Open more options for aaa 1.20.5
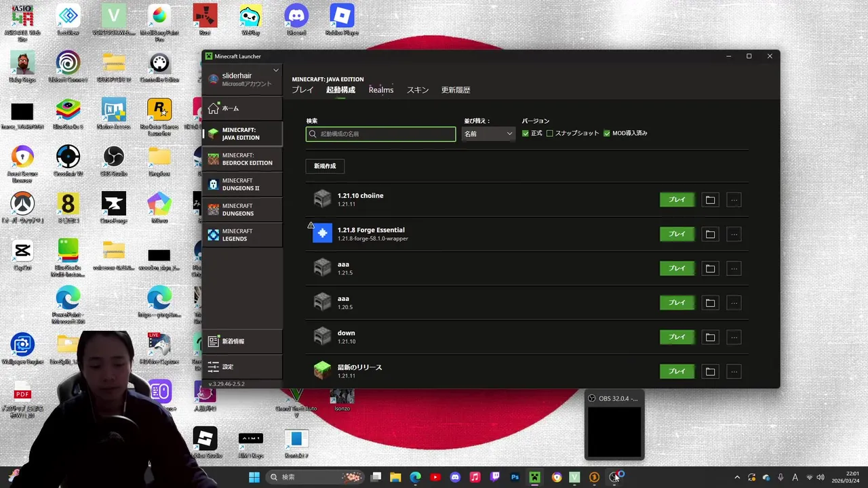Screen dimensions: 868x488 pos(734,302)
